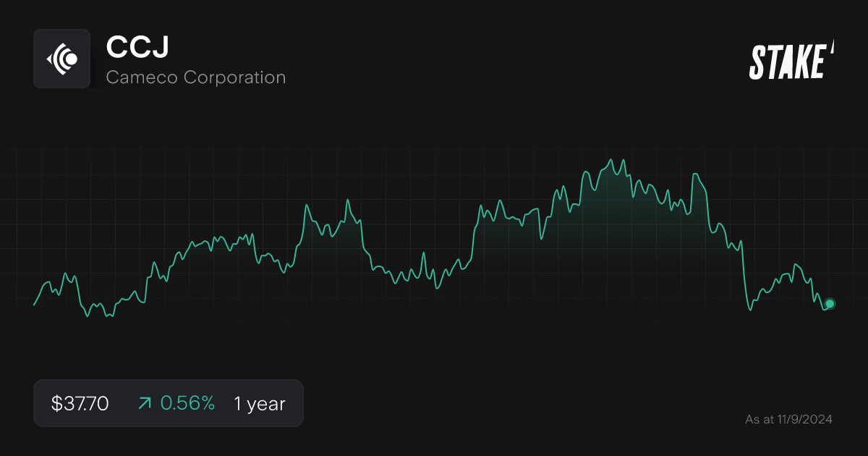
Task: Open the 1 year timeframe selector
Action: 258,403
